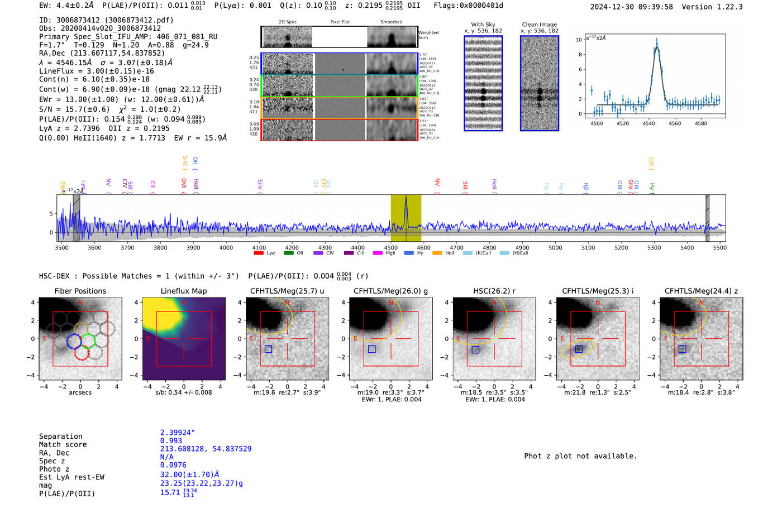Open the HSC(26.2) r cutout

click(494, 338)
